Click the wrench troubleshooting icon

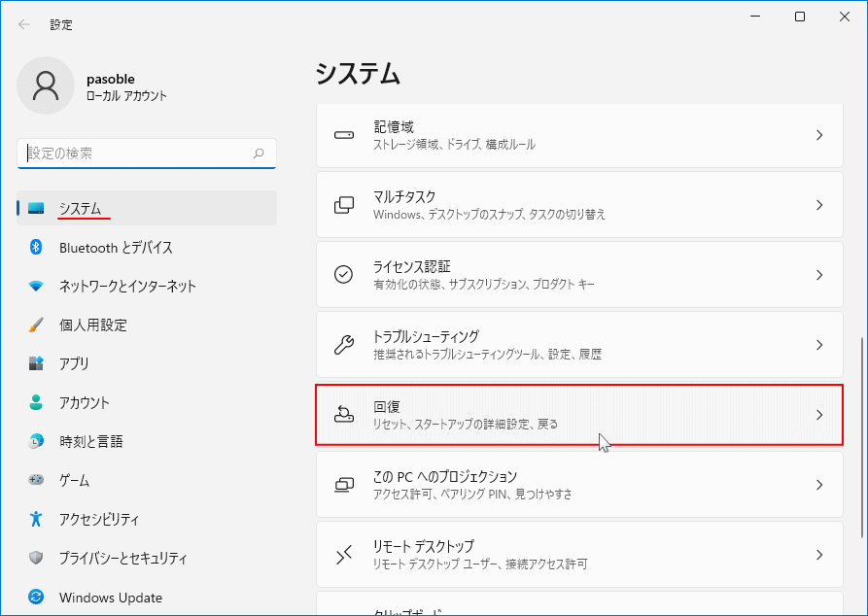tap(344, 345)
